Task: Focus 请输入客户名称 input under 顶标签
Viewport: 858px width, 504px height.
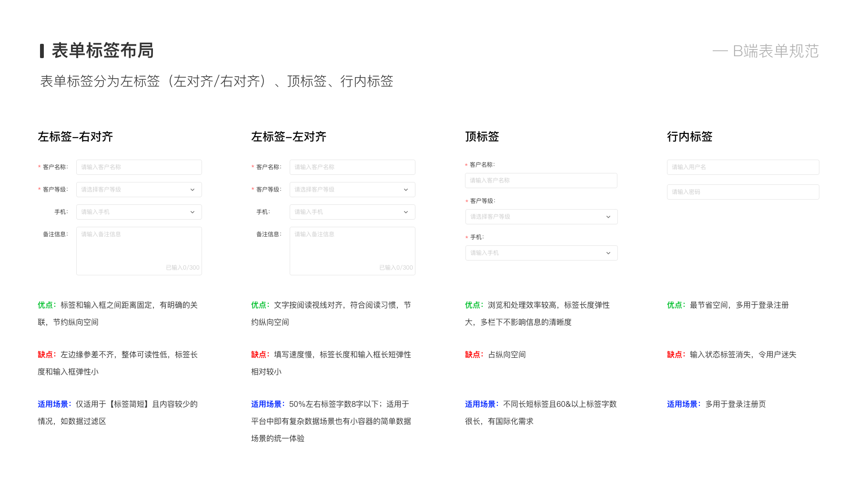Action: pyautogui.click(x=541, y=181)
